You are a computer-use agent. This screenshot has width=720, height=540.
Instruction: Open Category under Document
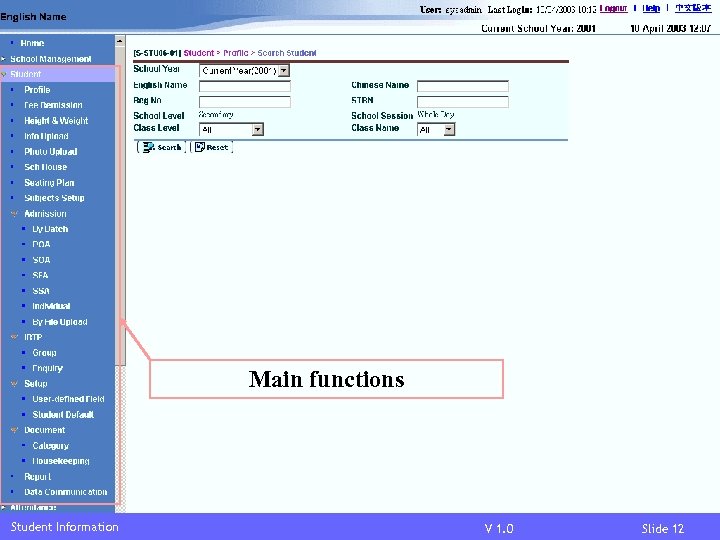pos(51,446)
